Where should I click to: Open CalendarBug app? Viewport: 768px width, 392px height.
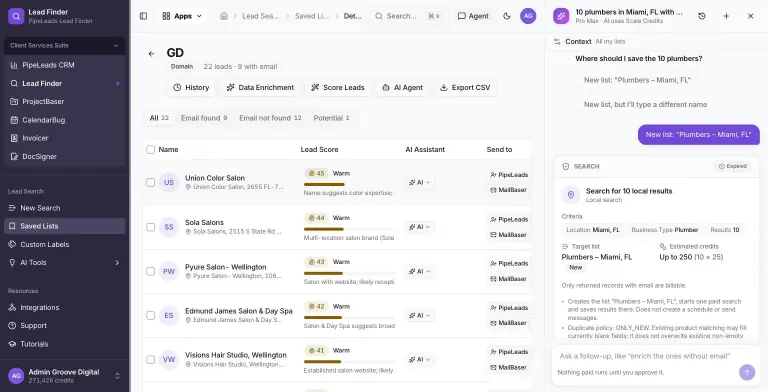point(64,120)
